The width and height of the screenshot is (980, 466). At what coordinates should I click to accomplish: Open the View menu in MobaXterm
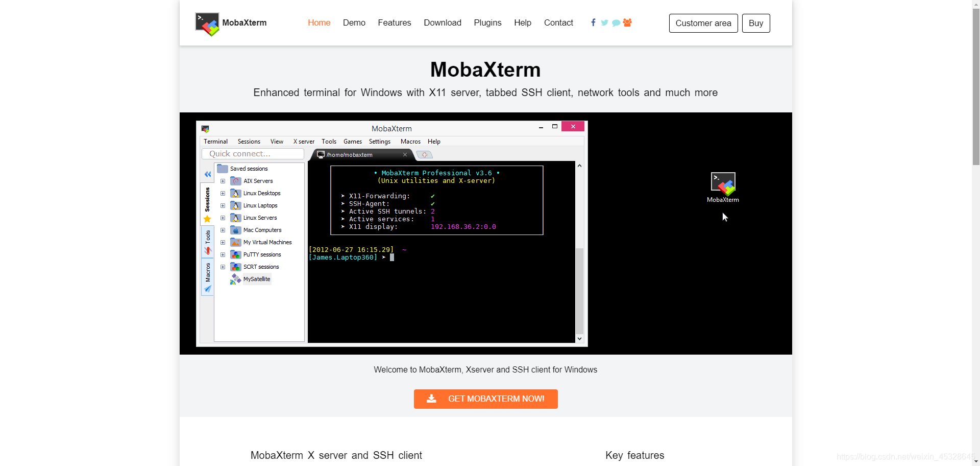[x=277, y=142]
